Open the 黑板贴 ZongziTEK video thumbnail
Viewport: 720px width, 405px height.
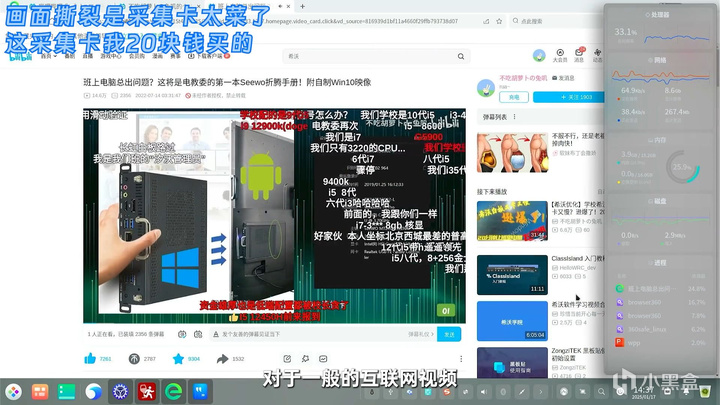click(512, 363)
